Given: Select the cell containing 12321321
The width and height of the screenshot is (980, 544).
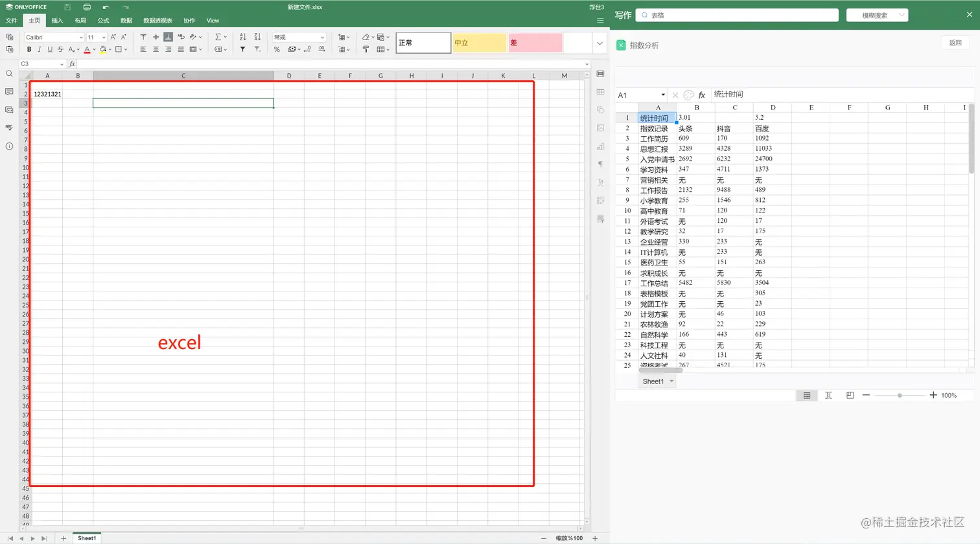Looking at the screenshot, I should 47,94.
